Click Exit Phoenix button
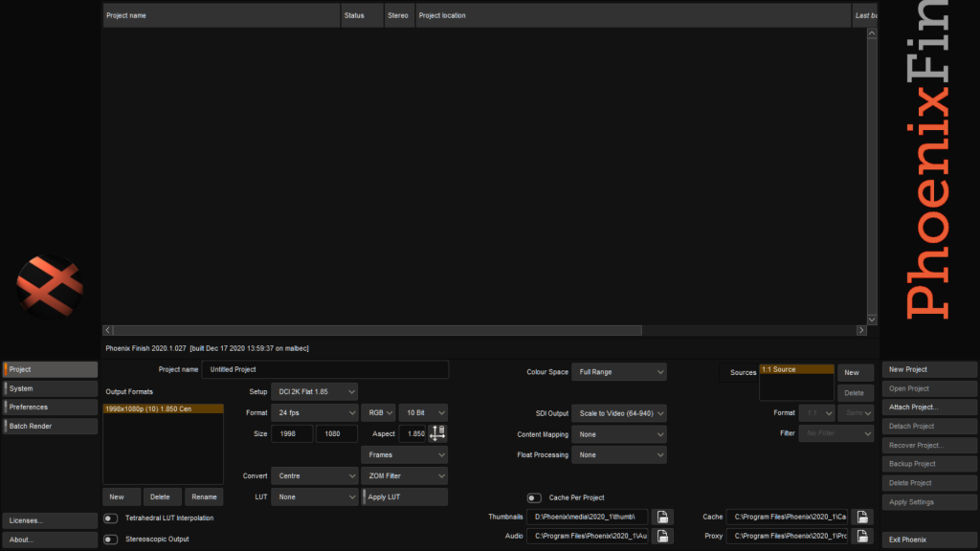This screenshot has width=980, height=551. click(x=929, y=540)
